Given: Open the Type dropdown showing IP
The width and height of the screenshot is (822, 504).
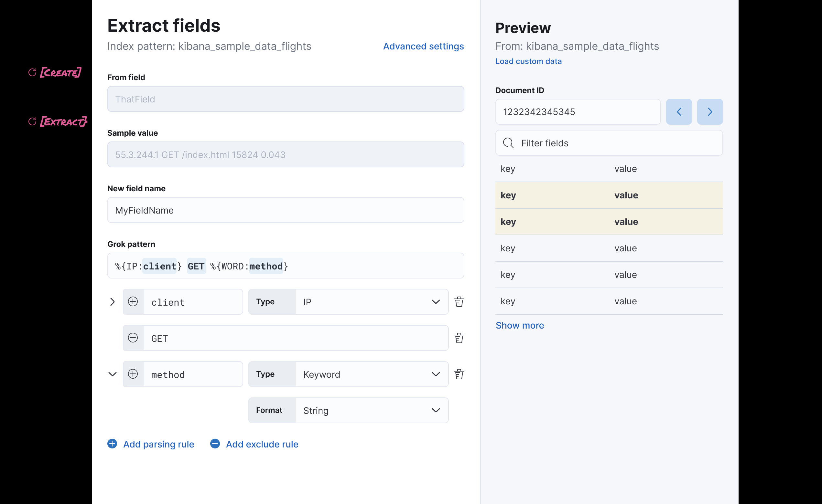Looking at the screenshot, I should tap(436, 301).
